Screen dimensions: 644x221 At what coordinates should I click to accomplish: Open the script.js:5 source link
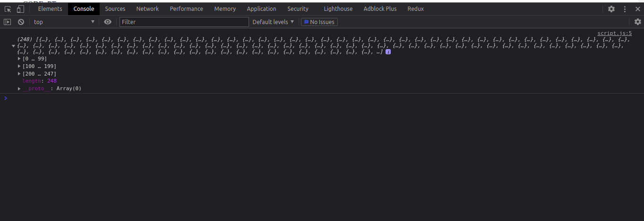point(614,33)
